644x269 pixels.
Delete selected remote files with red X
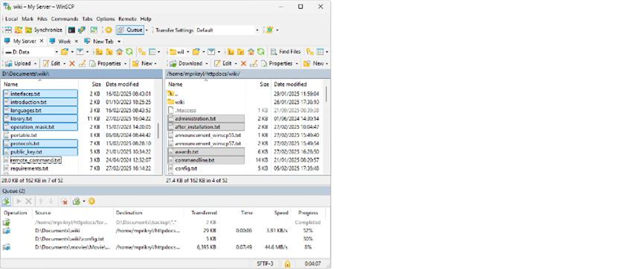(x=243, y=63)
